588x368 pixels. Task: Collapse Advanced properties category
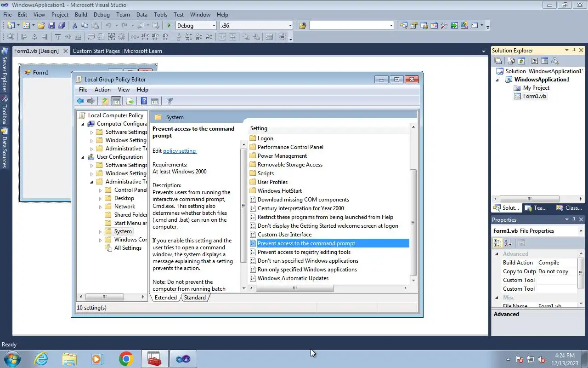coord(497,254)
